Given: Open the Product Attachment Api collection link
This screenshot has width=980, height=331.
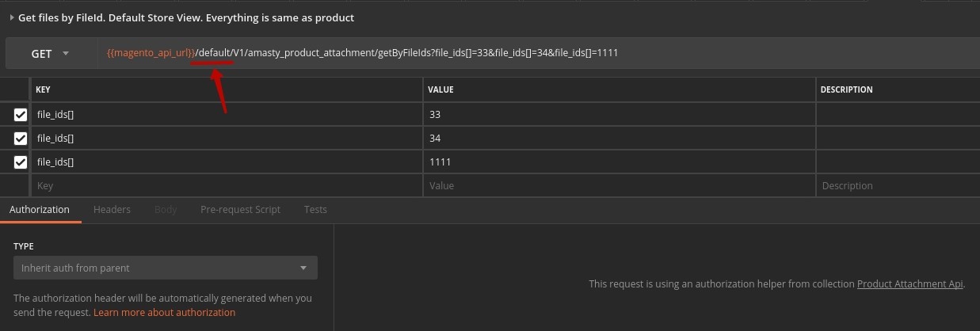Looking at the screenshot, I should point(909,283).
